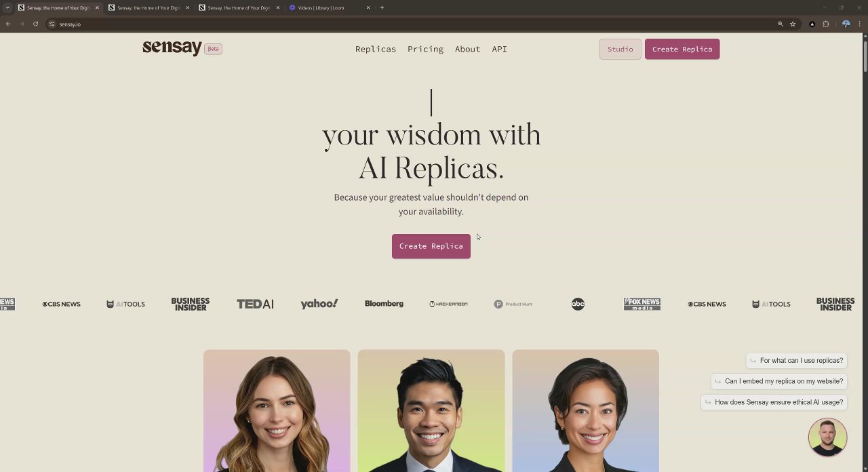Click the browser zoom magnifier icon

[781, 24]
